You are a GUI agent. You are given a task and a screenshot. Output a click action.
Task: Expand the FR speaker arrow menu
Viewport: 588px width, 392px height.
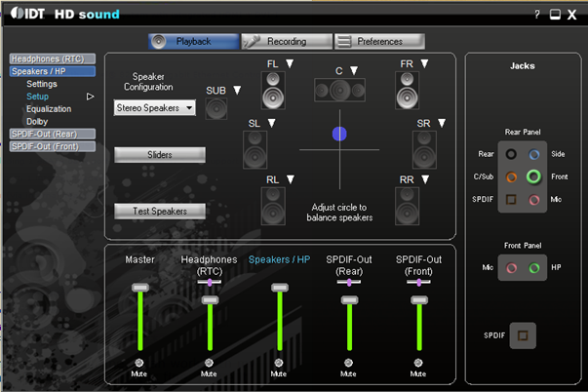click(424, 63)
